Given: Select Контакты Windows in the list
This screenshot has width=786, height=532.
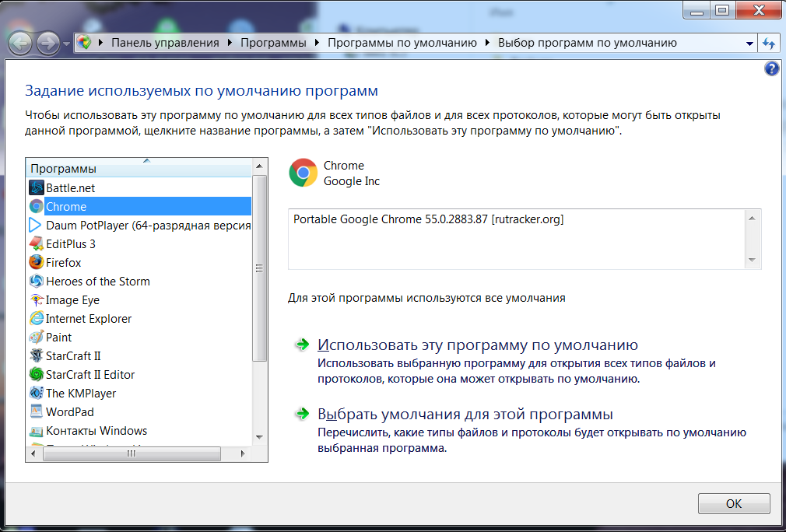Looking at the screenshot, I should point(139,430).
